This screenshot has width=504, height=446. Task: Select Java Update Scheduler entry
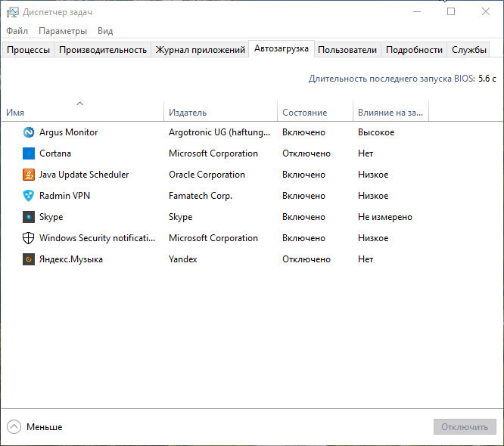(x=84, y=175)
